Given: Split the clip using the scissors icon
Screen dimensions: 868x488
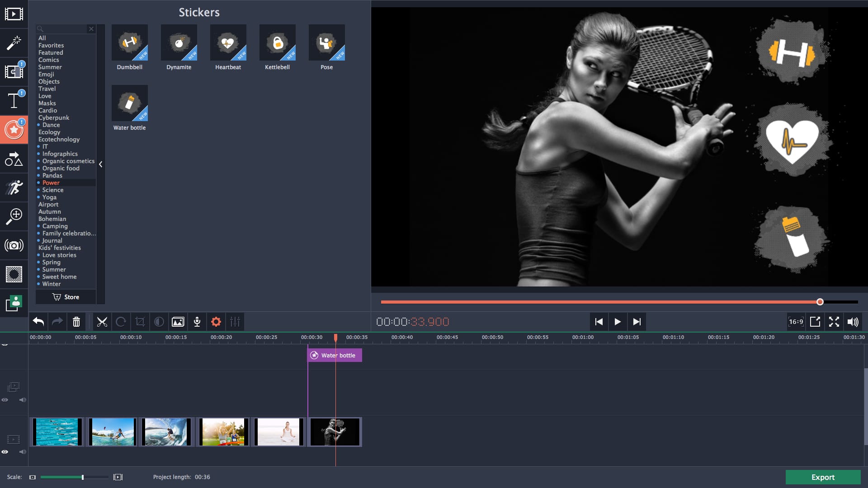Looking at the screenshot, I should [102, 322].
